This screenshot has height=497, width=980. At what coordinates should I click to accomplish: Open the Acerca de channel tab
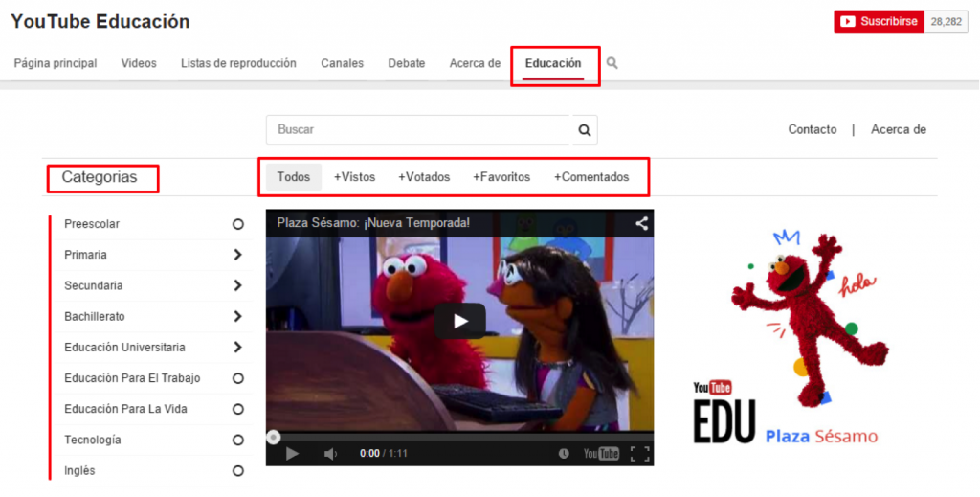tap(475, 63)
